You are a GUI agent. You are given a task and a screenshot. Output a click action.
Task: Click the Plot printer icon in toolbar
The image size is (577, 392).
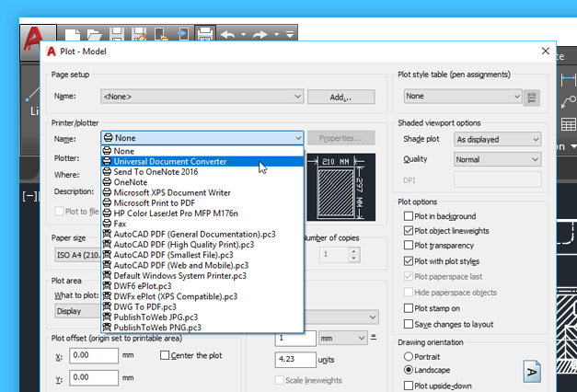tap(205, 35)
